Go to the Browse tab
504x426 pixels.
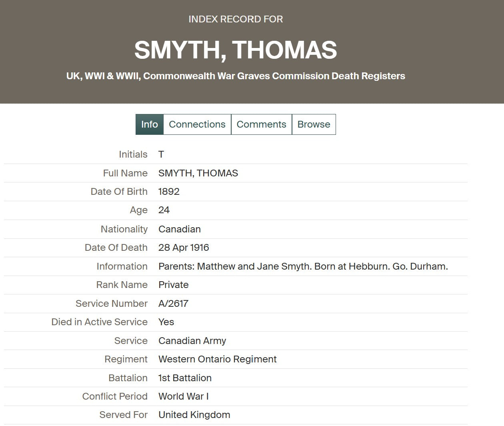coord(314,124)
